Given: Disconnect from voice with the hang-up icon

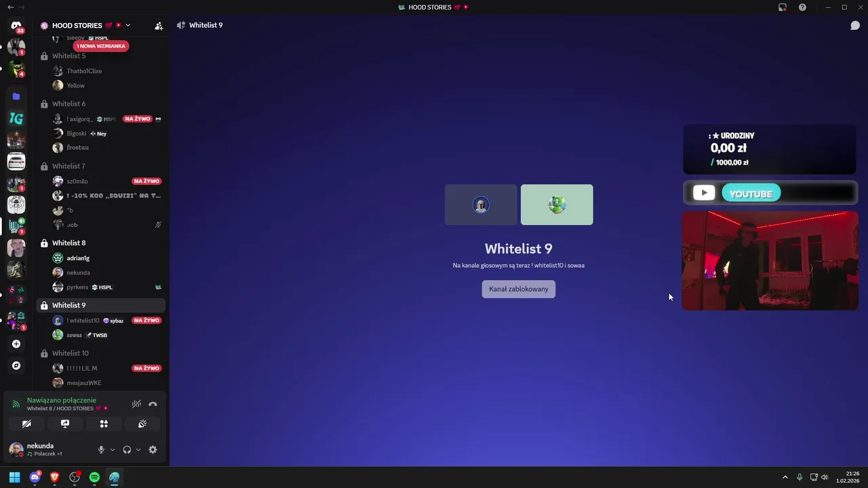Looking at the screenshot, I should 153,404.
